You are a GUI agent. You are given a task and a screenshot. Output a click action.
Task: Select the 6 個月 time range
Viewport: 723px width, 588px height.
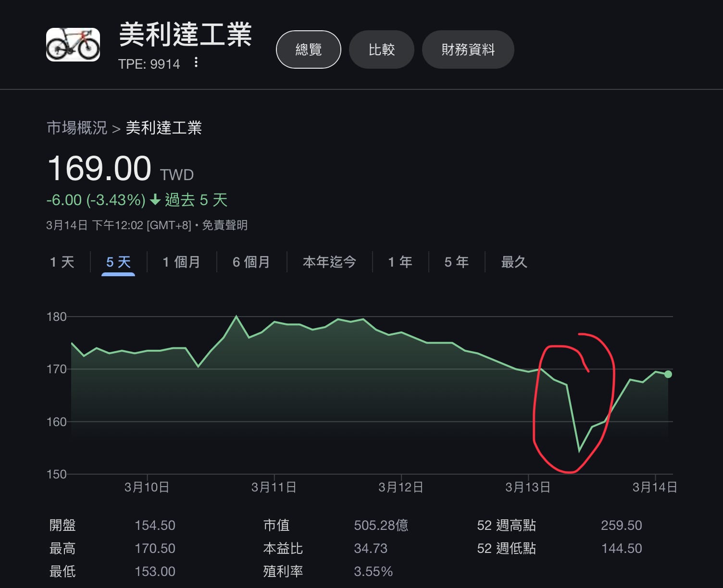[251, 262]
